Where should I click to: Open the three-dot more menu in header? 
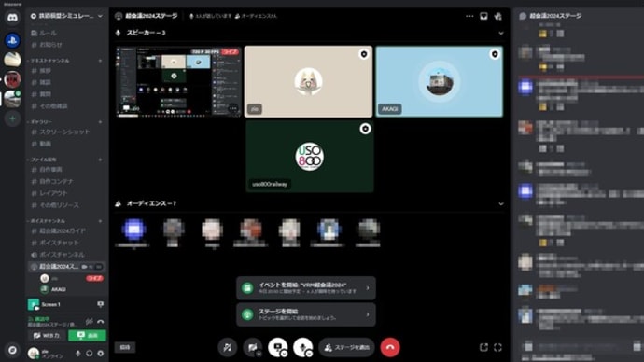click(469, 16)
